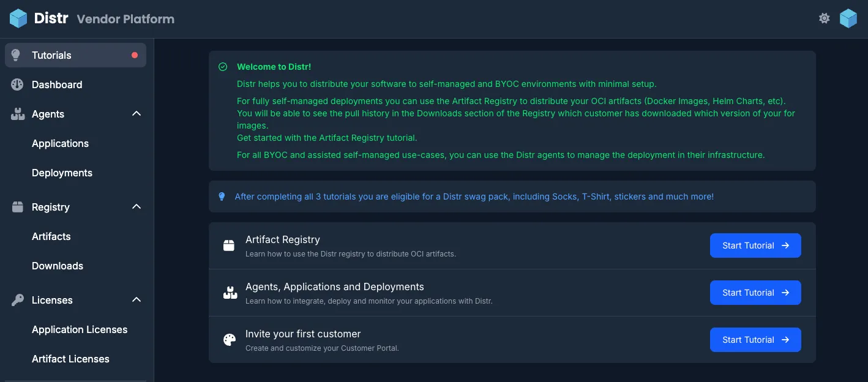Click the Registry box icon in sidebar
The height and width of the screenshot is (382, 868).
[x=17, y=207]
